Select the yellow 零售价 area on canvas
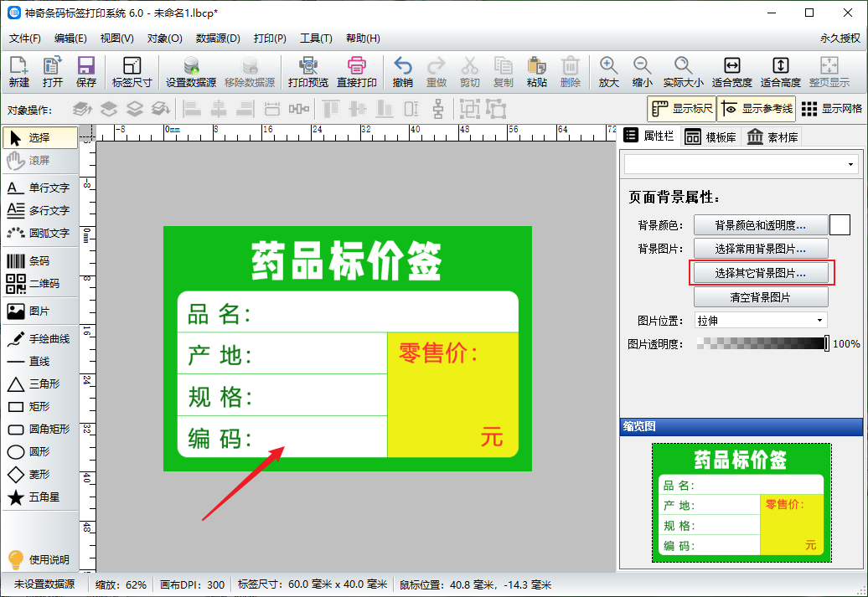 452,394
